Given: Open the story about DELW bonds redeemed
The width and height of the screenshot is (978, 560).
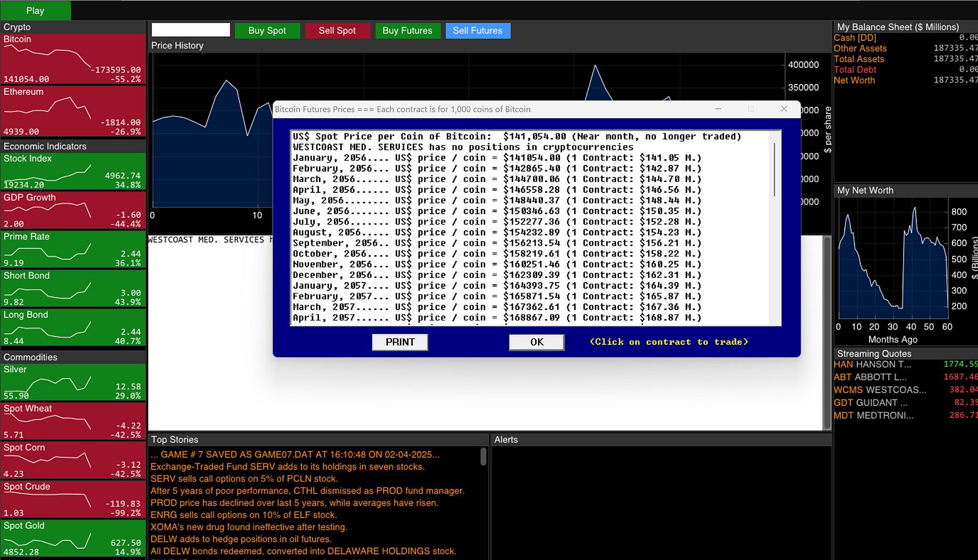Looking at the screenshot, I should pos(303,551).
